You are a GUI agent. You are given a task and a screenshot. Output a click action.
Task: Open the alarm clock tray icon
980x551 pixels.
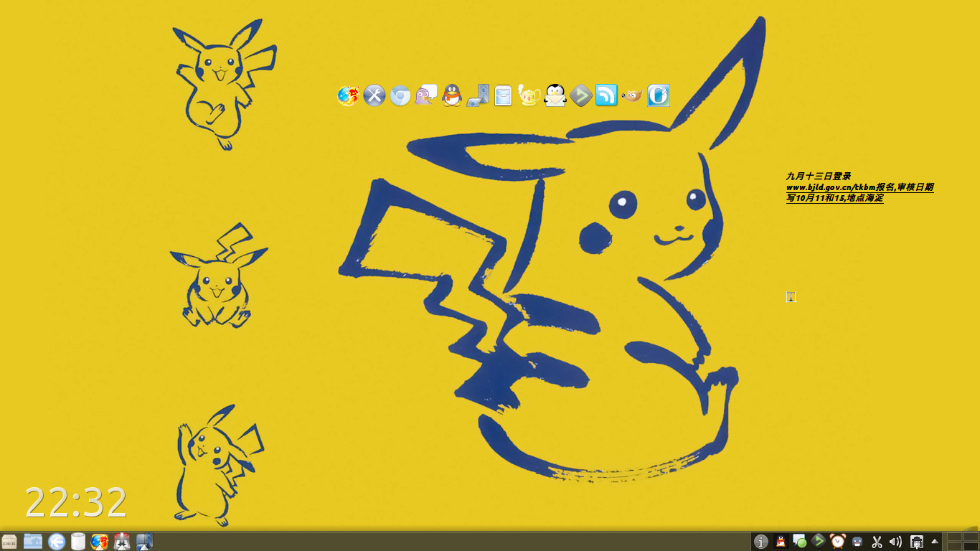838,541
